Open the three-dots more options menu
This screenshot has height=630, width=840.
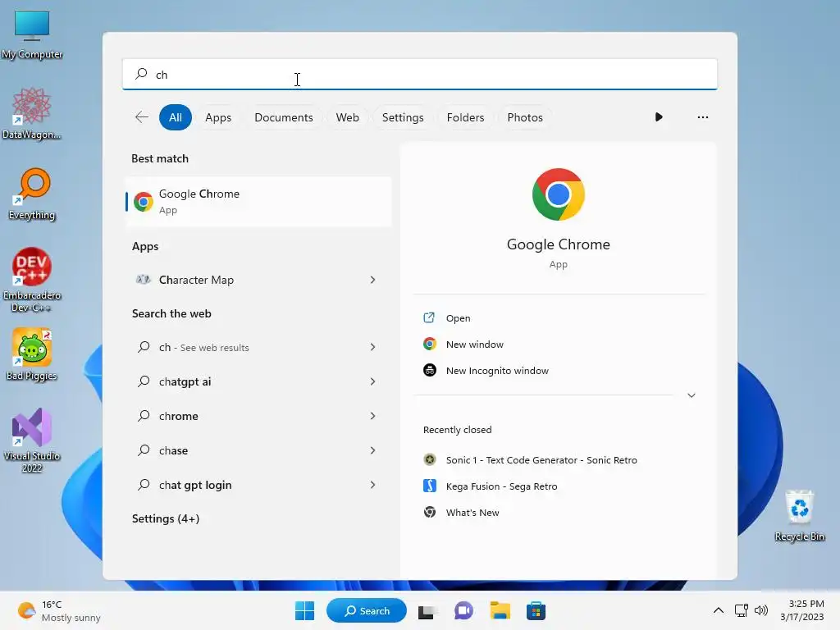703,116
